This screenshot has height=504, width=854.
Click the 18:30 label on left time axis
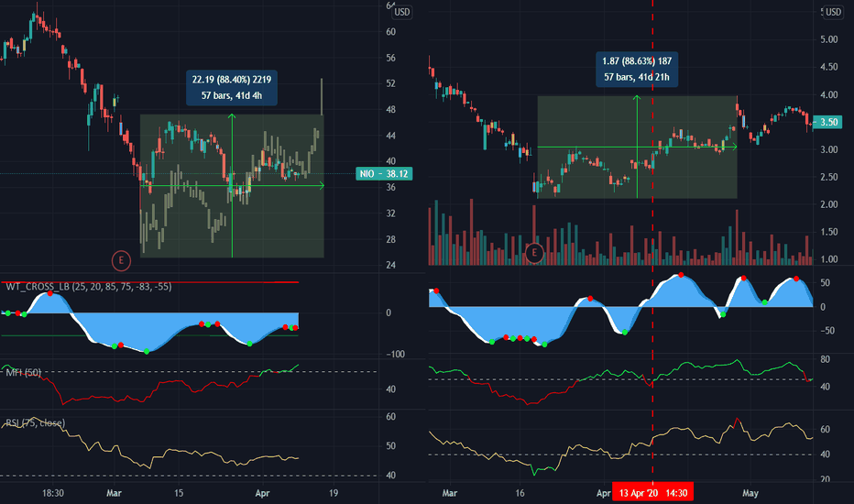tap(53, 493)
